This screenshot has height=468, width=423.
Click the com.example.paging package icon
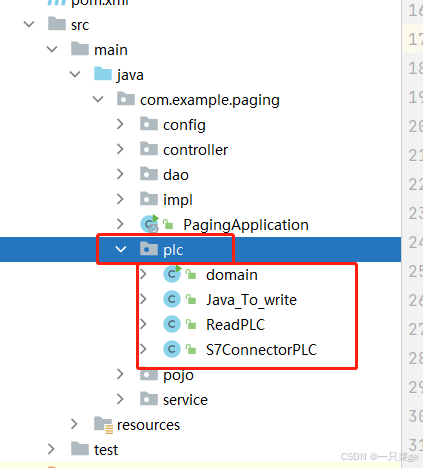pyautogui.click(x=126, y=99)
